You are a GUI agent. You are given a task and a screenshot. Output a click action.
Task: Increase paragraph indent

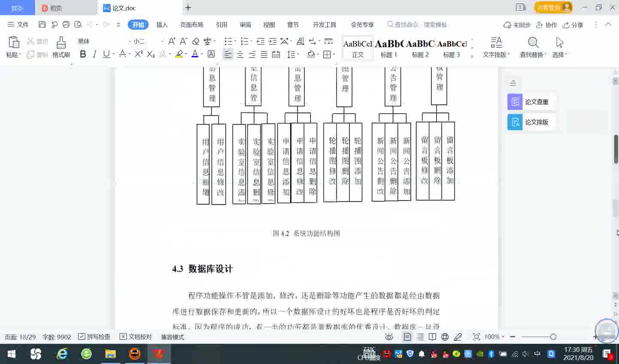pyautogui.click(x=273, y=41)
